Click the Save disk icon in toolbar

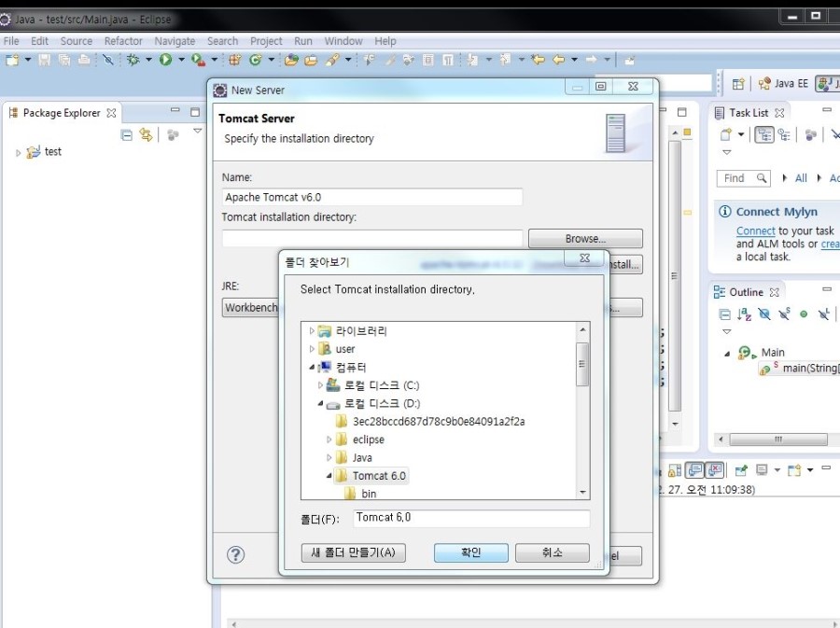click(x=45, y=60)
